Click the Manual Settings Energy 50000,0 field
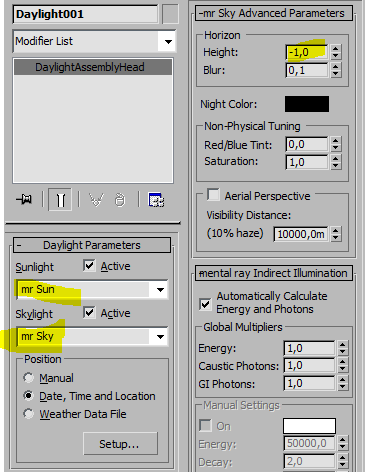 tap(309, 443)
